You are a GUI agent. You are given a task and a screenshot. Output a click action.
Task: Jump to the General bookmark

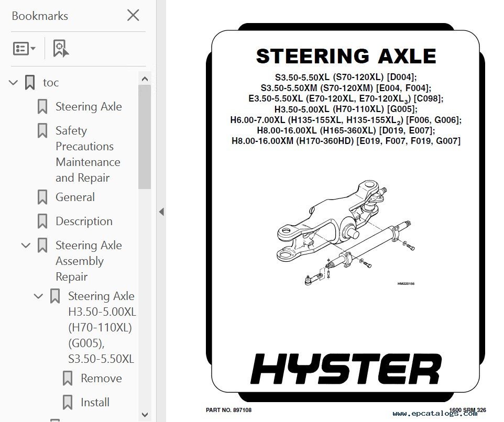coord(75,197)
